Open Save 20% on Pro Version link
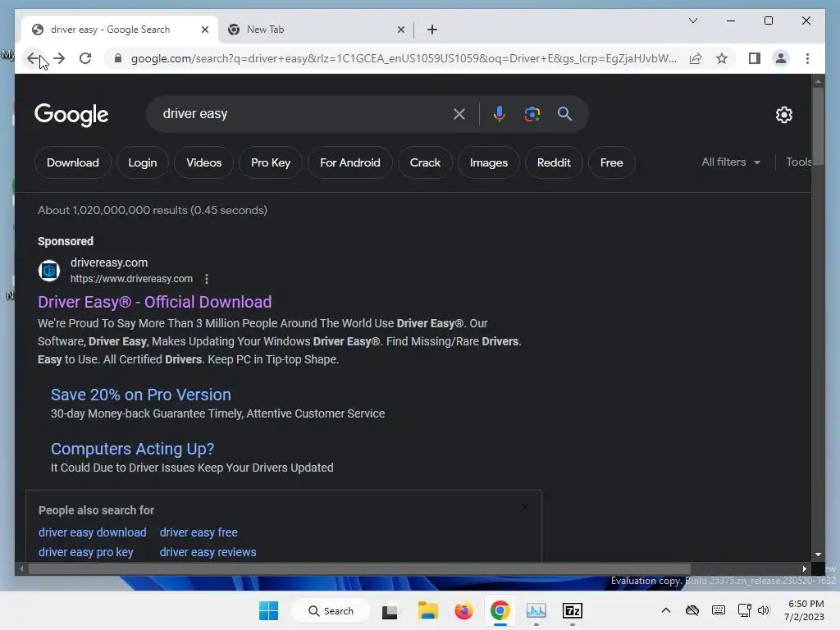Viewport: 840px width, 630px height. tap(141, 395)
